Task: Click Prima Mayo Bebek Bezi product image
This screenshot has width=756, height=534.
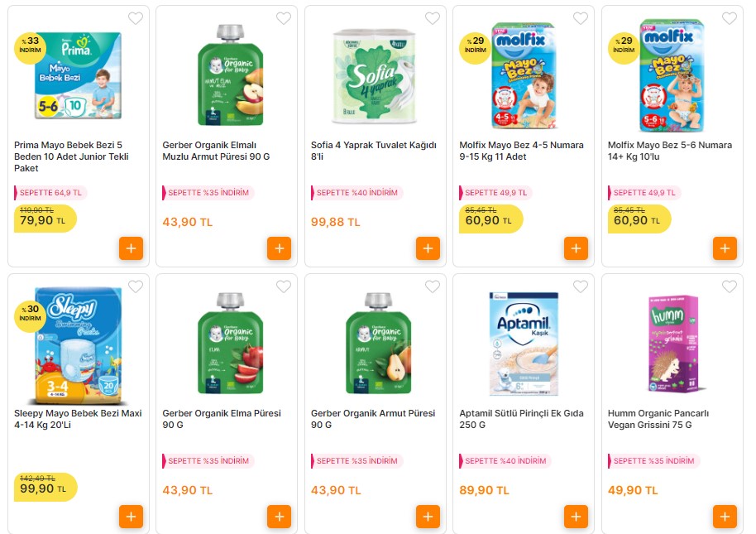Action: pyautogui.click(x=79, y=73)
